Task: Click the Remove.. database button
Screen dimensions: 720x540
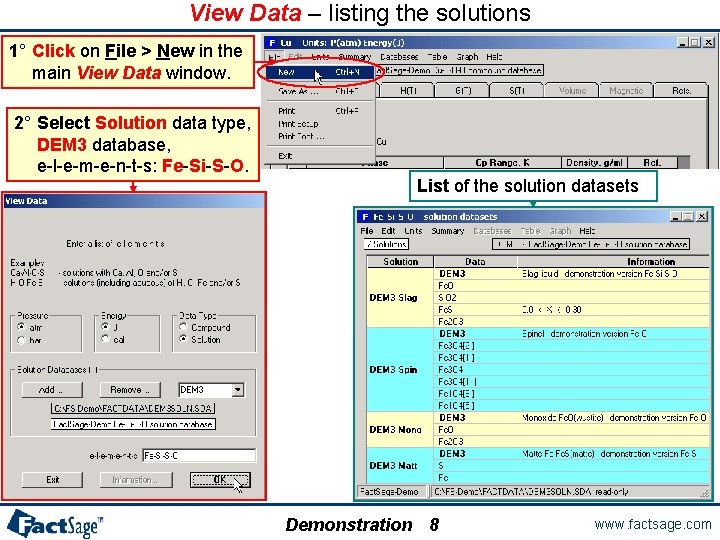Action: 130,390
